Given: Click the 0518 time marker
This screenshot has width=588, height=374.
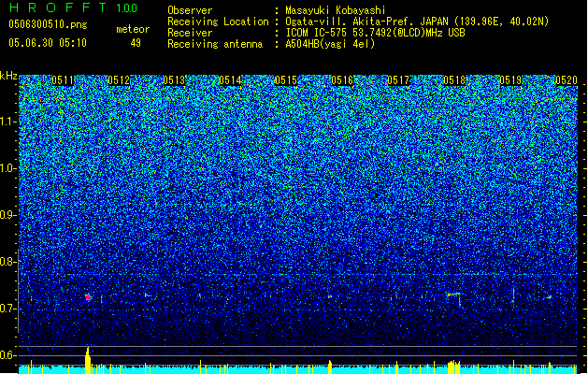Looking at the screenshot, I should (x=454, y=80).
